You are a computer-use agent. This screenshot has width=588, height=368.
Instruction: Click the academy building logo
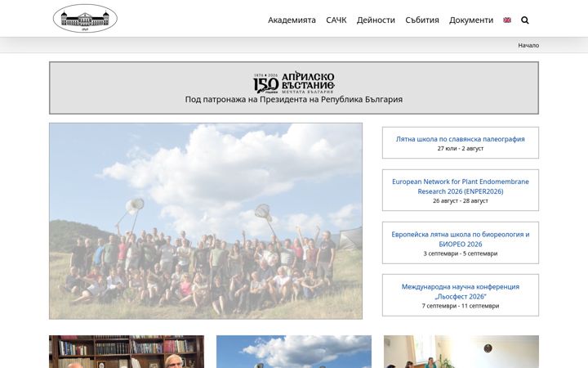click(85, 18)
